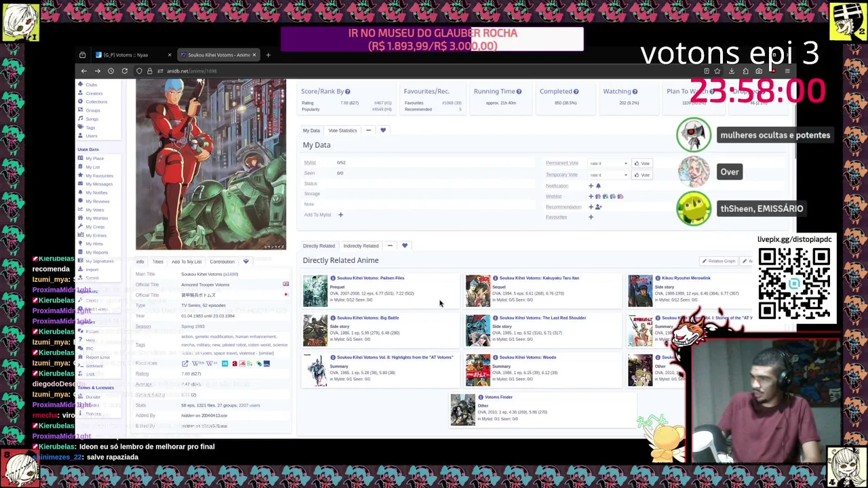
Task: Collapse the Directly Related Anime pane
Action: pyautogui.click(x=390, y=246)
